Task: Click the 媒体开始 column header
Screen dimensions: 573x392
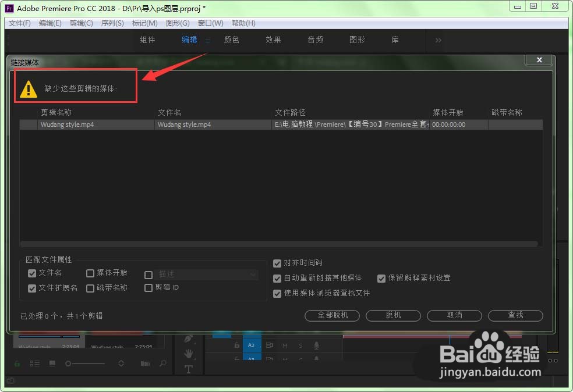Action: 448,112
